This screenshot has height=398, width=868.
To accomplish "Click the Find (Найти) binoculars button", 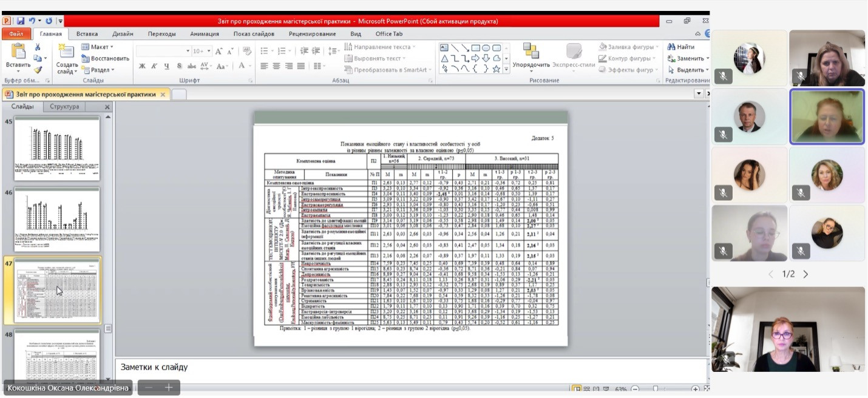I will (681, 47).
